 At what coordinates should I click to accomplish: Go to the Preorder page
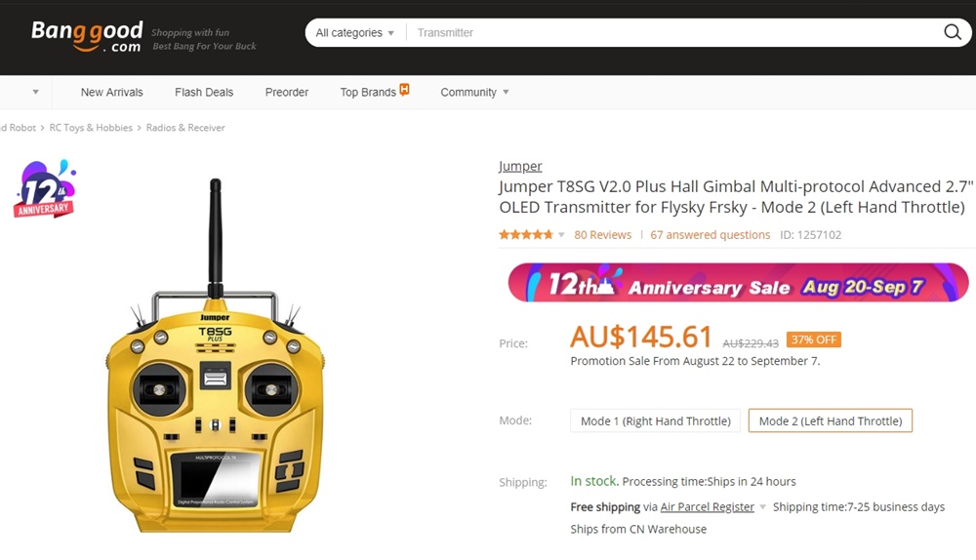(x=287, y=92)
